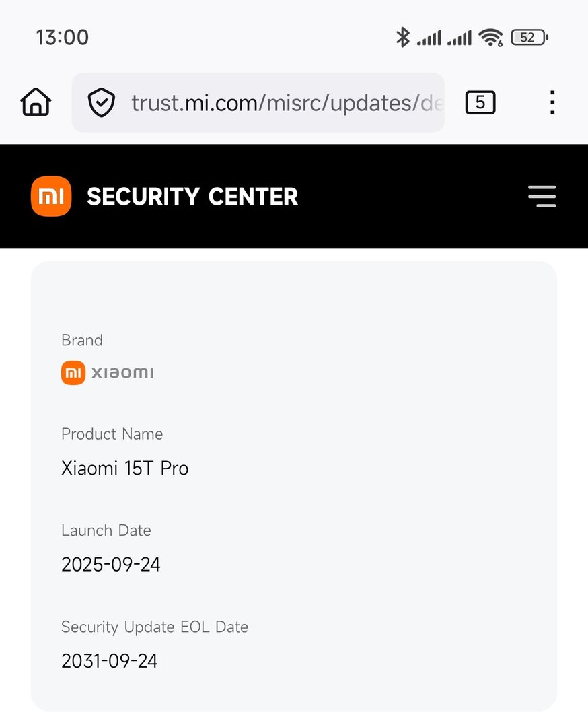Screen dimensions: 588x727
Task: Open the three-dot browser menu
Action: (x=552, y=103)
